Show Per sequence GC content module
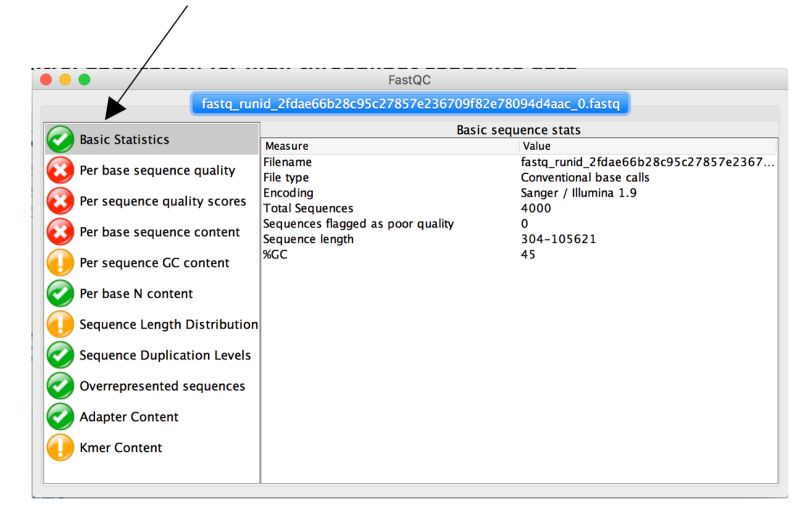This screenshot has width=800, height=512. 152,263
